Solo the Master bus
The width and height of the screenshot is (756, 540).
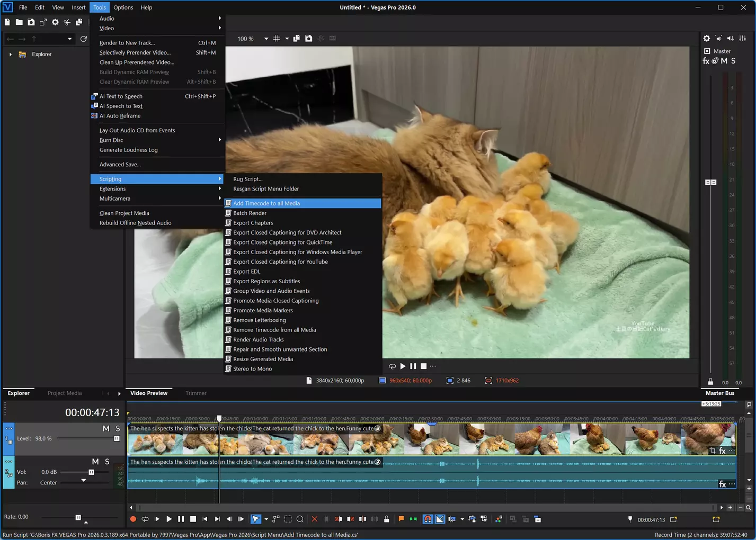(733, 61)
